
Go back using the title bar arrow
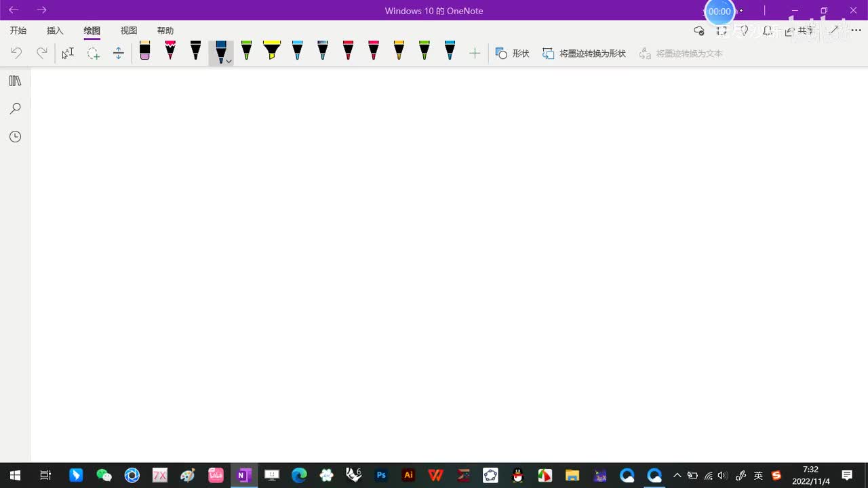[x=14, y=10]
